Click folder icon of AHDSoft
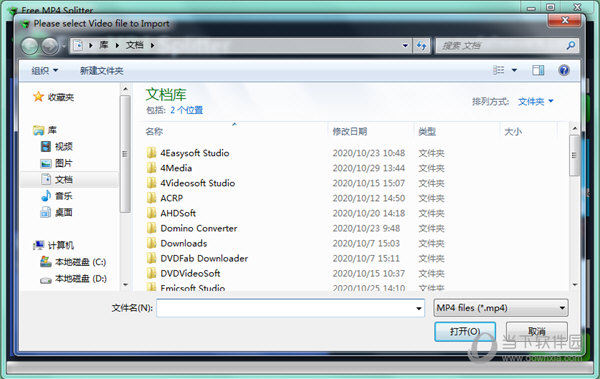The width and height of the screenshot is (600, 379). 152,213
